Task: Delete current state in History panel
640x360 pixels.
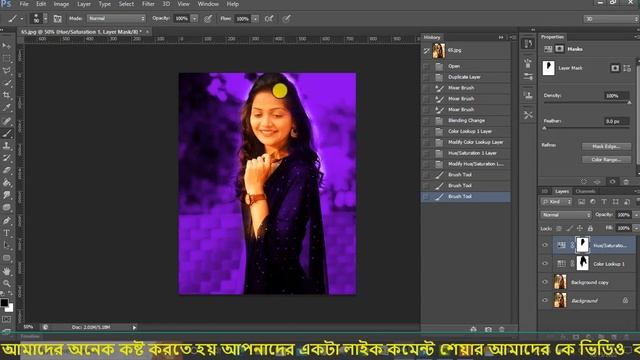Action: pyautogui.click(x=502, y=329)
